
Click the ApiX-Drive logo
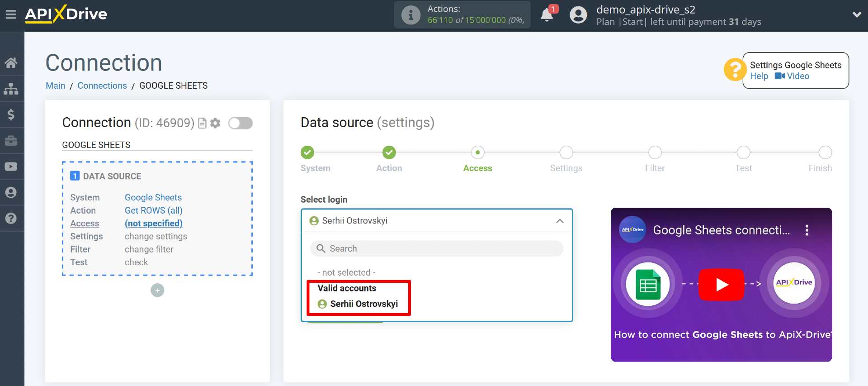click(x=66, y=14)
